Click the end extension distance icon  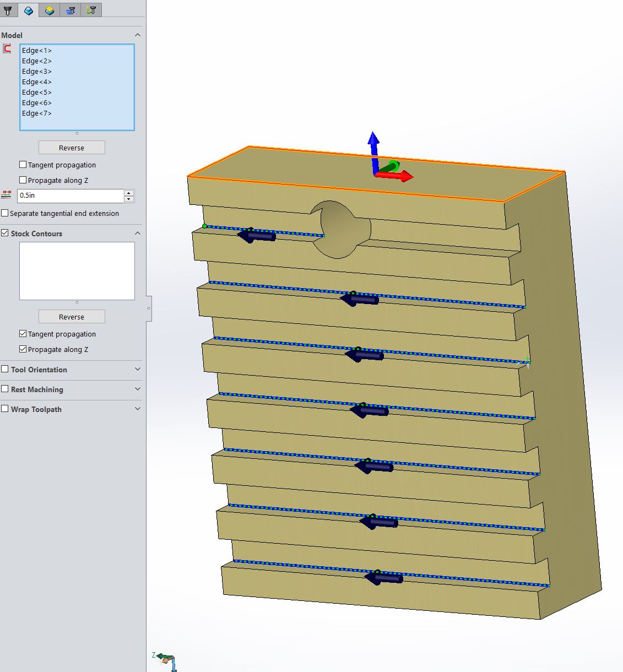[6, 195]
